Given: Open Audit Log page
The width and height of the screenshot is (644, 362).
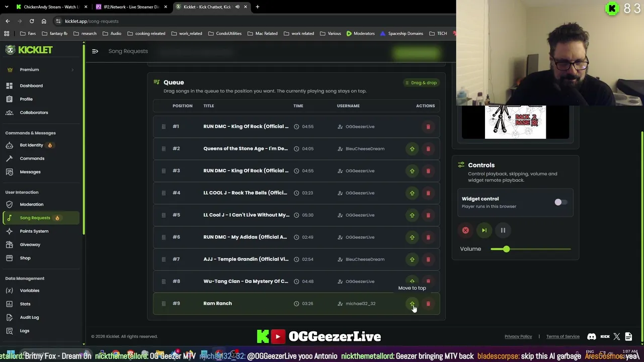Looking at the screenshot, I should pyautogui.click(x=40, y=317).
